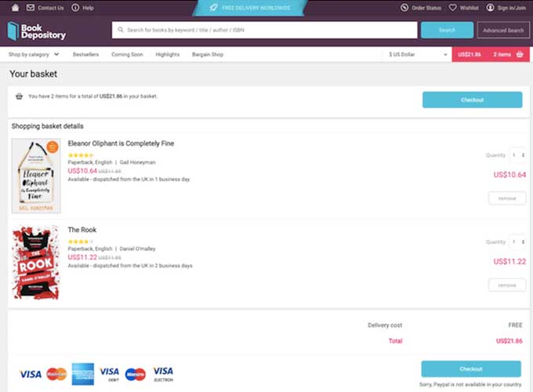The image size is (533, 392).
Task: Click the basket icon in pink cart button
Action: 520,54
